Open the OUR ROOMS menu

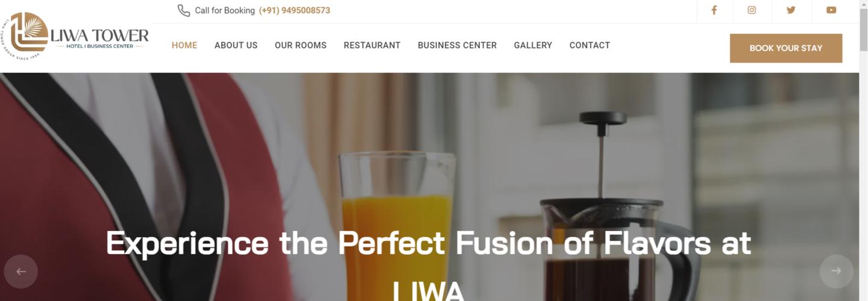coord(300,45)
